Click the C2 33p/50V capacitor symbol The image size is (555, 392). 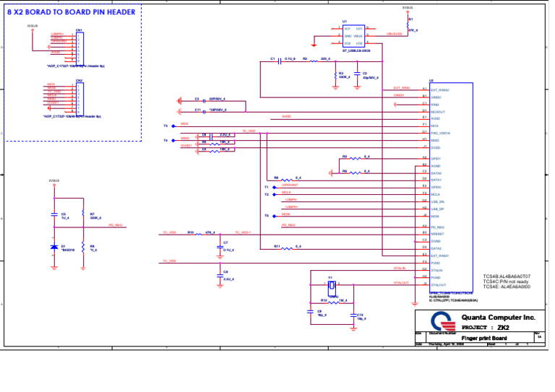click(357, 74)
